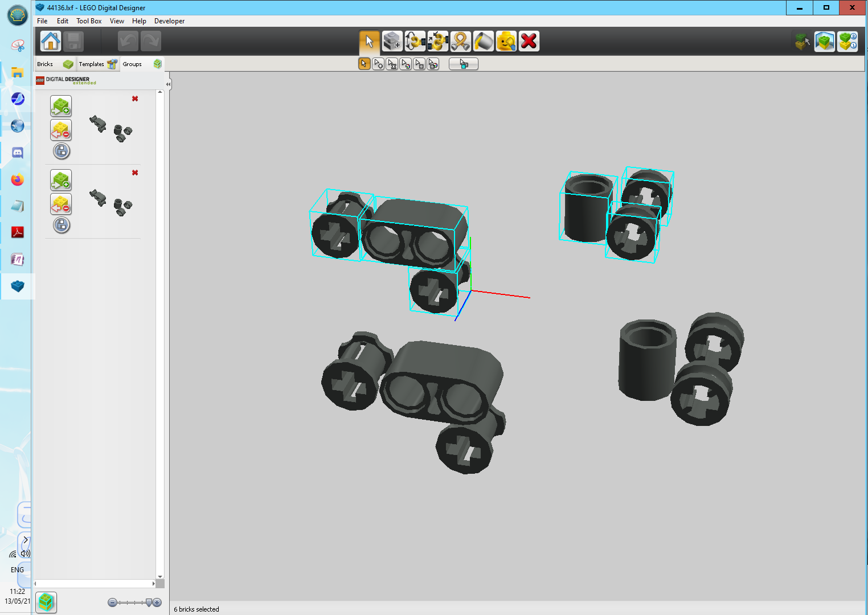Add selected bricks to first group

61,106
